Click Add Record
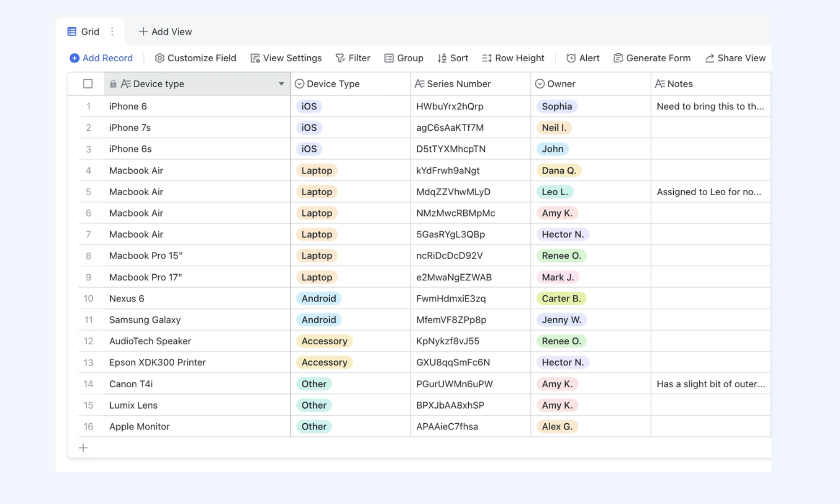Viewport: 840px width, 504px height. 101,58
